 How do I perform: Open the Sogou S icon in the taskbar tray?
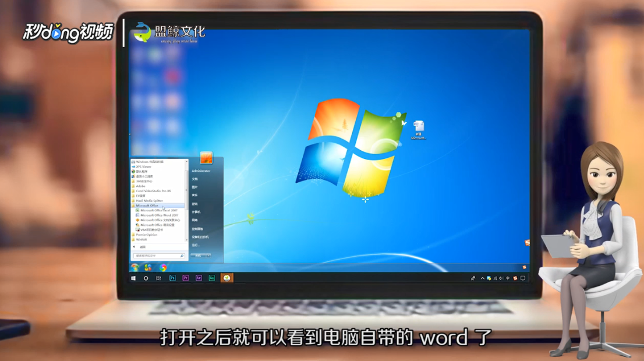(x=515, y=278)
